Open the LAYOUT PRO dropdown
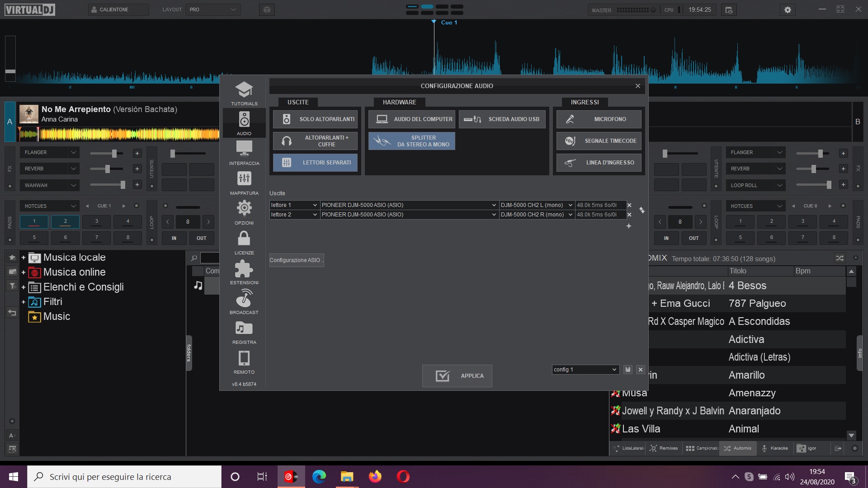 pyautogui.click(x=212, y=9)
